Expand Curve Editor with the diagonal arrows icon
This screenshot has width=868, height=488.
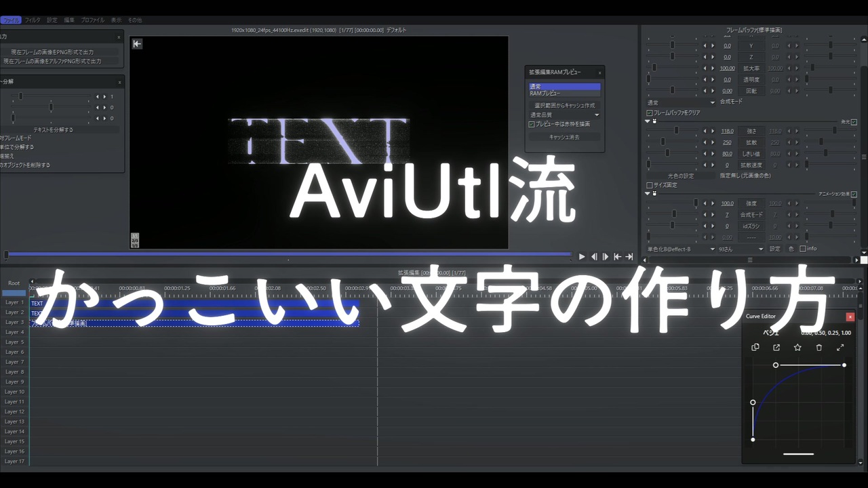coord(840,347)
